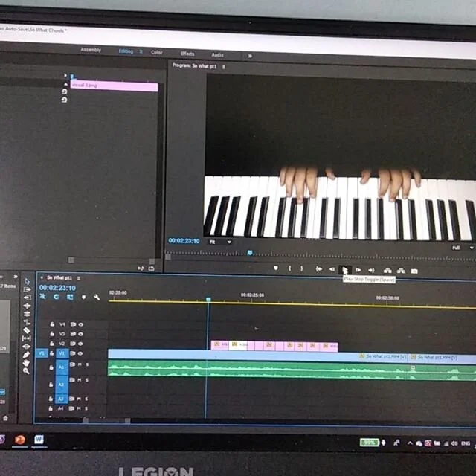This screenshot has height=476, width=476.
Task: Toggle sync lock on V2 track
Action: pos(73,344)
